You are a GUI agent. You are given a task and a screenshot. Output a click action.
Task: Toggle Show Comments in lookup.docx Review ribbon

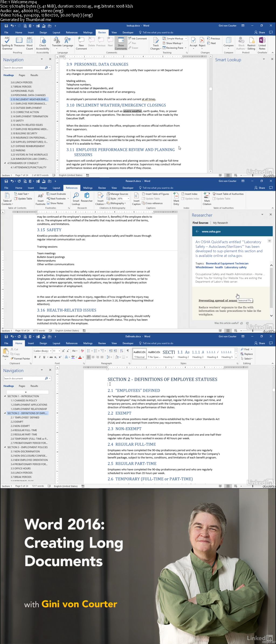[x=121, y=43]
